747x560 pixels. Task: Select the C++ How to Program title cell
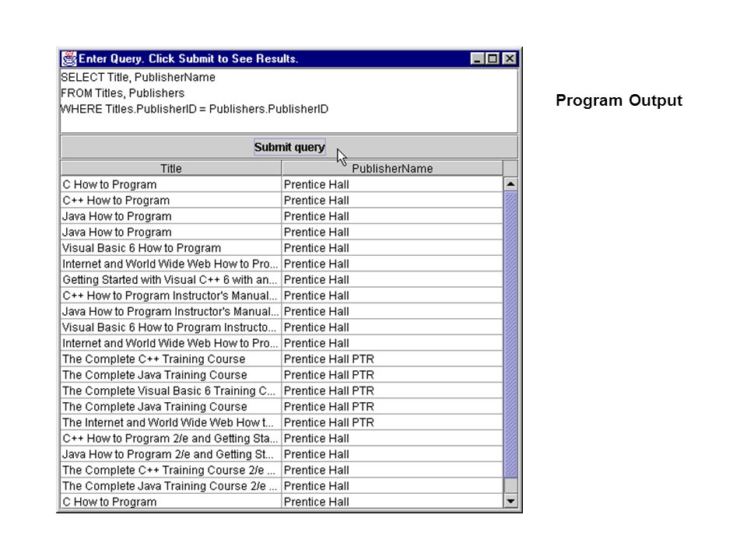pyautogui.click(x=170, y=201)
